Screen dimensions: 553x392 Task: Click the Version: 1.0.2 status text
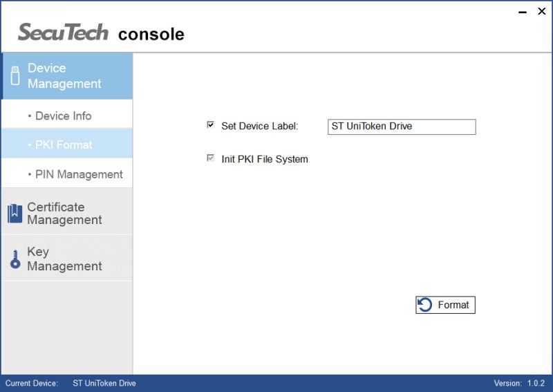519,383
